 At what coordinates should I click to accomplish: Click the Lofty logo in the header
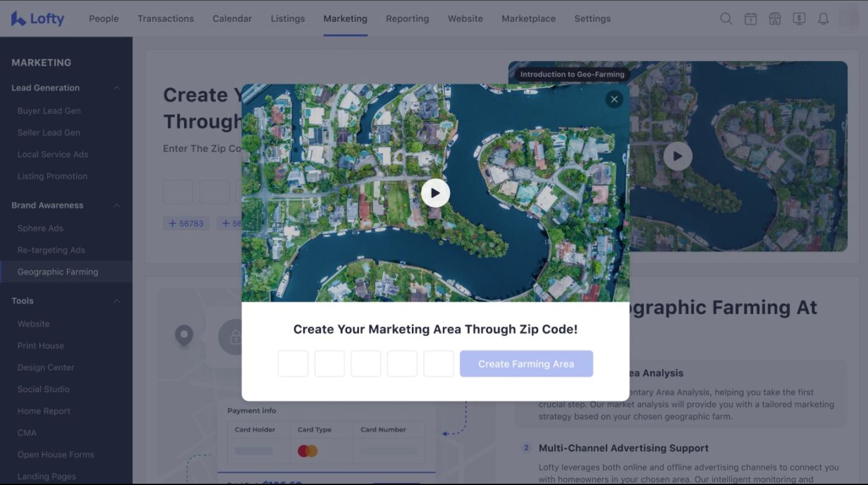pos(37,19)
